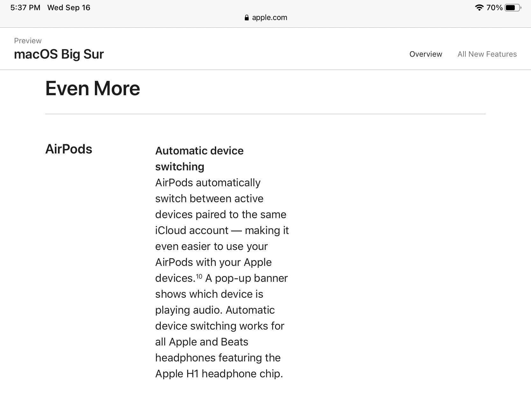The height and width of the screenshot is (420, 531).
Task: Switch to the Overview tab
Action: tap(426, 54)
